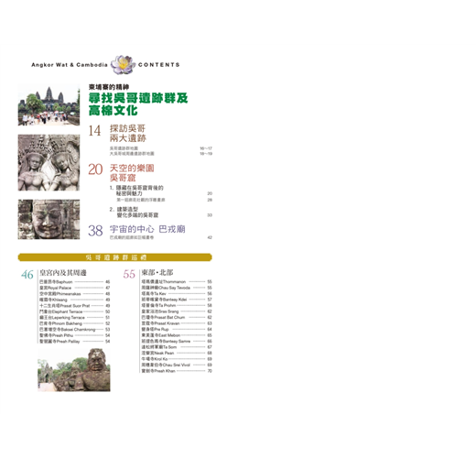Click the Phnom Bakheng entry
This screenshot has width=476, height=458.
point(74,323)
